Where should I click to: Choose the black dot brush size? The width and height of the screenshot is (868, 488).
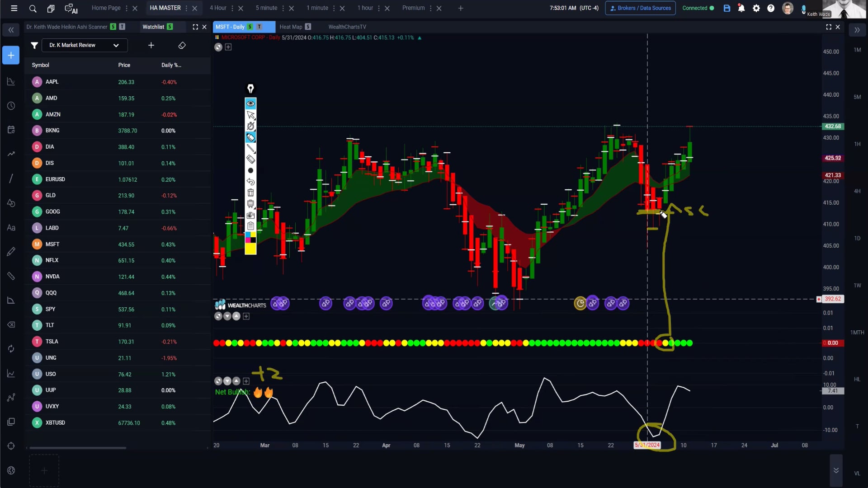[250, 170]
